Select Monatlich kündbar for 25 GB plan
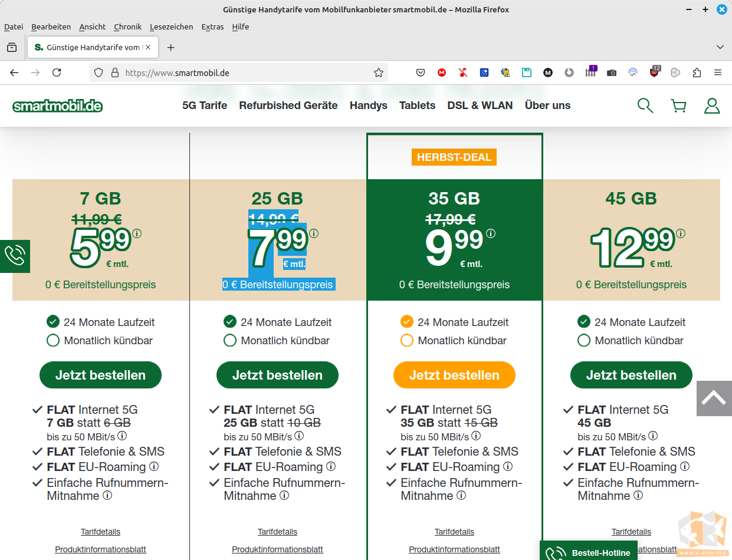This screenshot has height=560, width=732. tap(230, 340)
